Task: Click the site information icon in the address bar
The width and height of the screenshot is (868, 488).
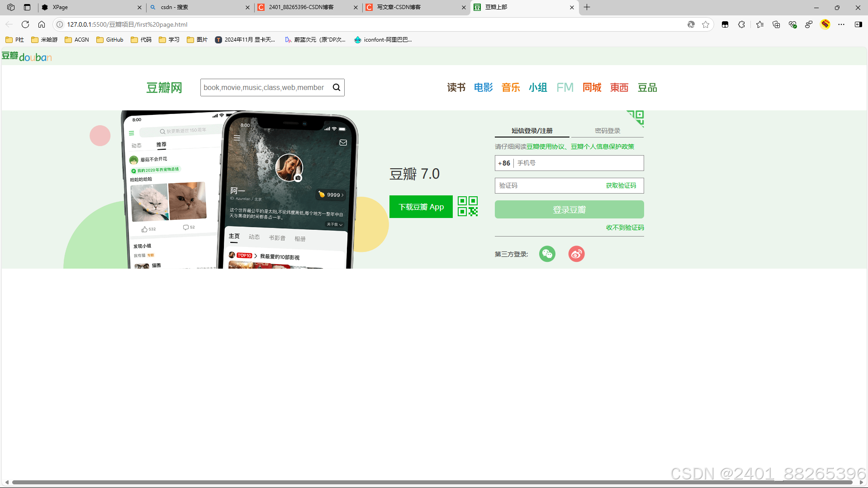Action: tap(59, 24)
